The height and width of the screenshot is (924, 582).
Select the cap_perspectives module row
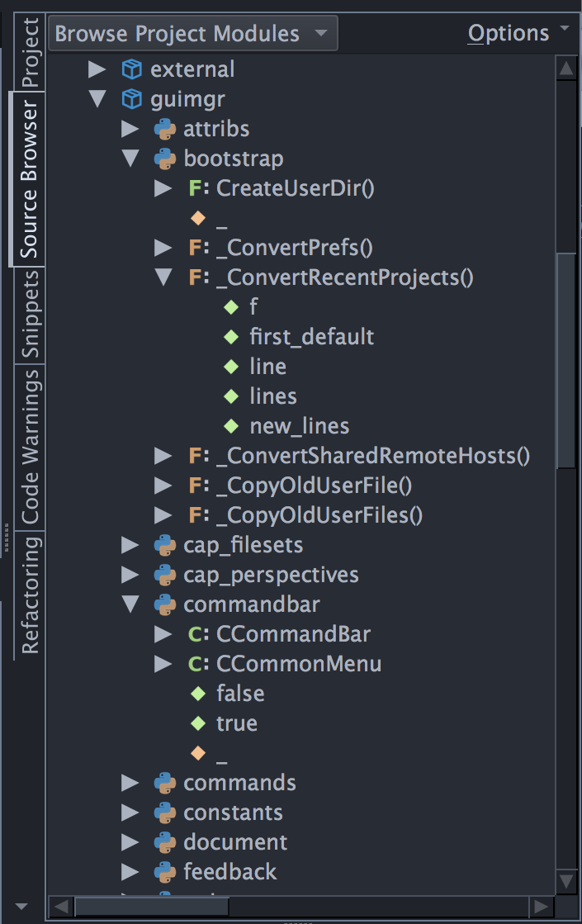point(301,575)
